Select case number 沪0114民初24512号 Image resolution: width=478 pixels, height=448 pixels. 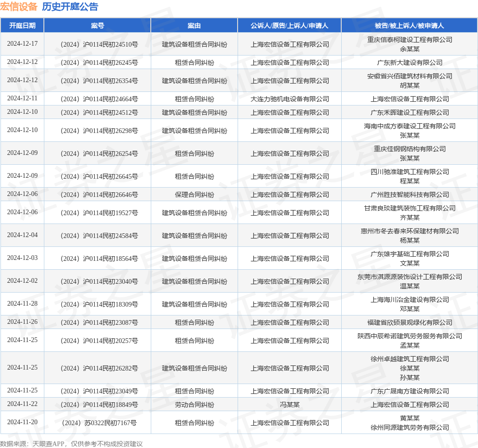tap(99, 113)
